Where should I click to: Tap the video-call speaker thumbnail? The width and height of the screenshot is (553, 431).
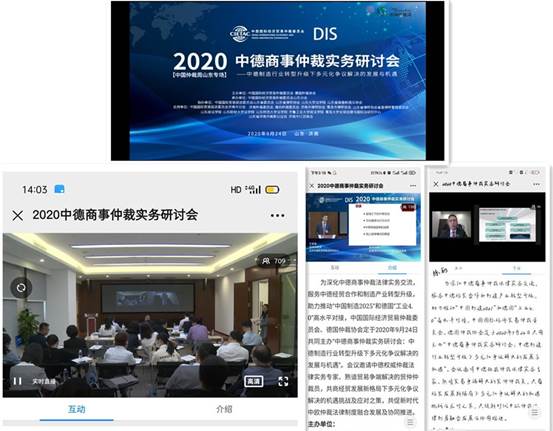pos(451,225)
